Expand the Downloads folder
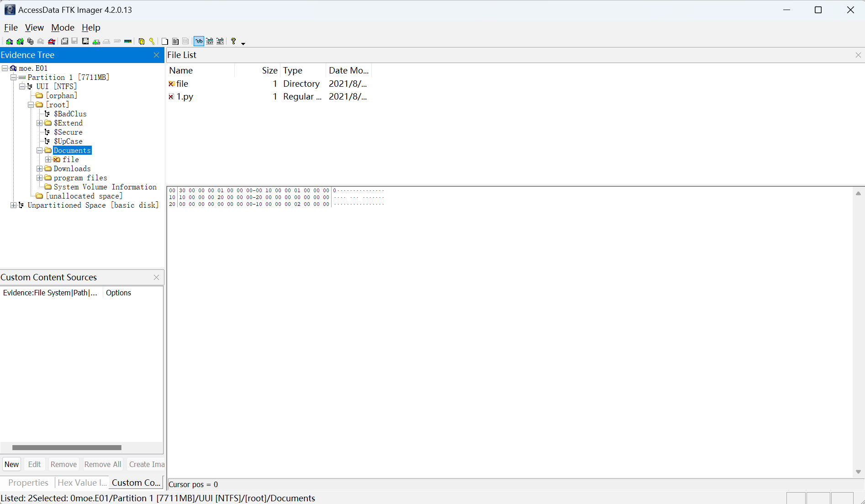Image resolution: width=865 pixels, height=504 pixels. tap(39, 168)
